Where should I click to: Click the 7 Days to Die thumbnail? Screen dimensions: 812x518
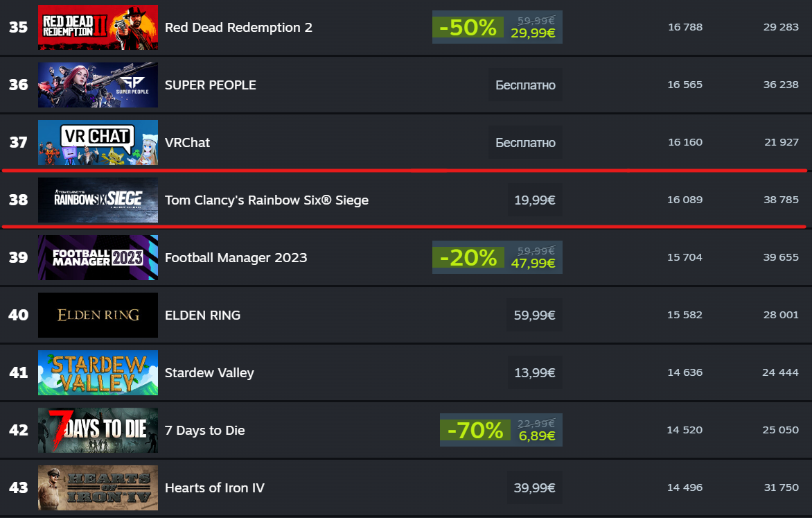98,431
